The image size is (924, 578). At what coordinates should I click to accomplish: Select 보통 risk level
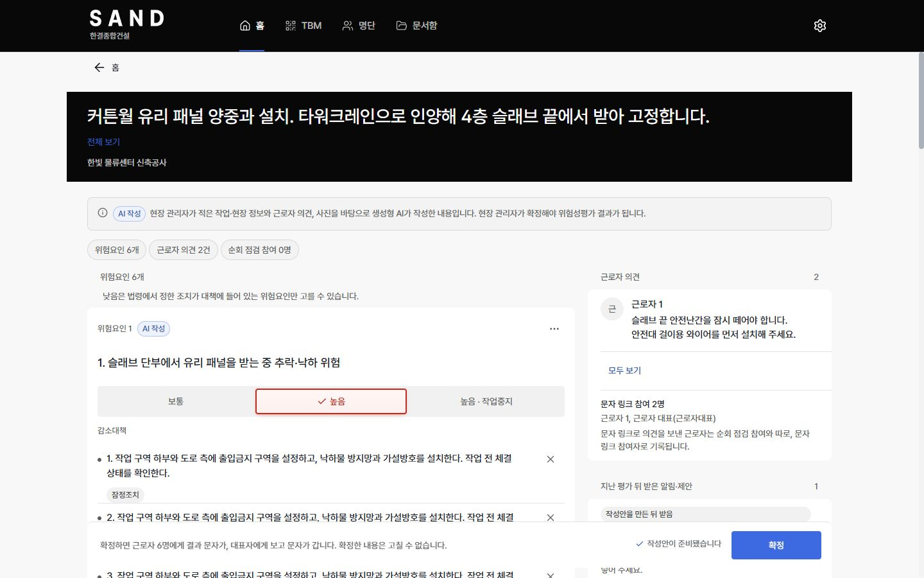click(176, 401)
